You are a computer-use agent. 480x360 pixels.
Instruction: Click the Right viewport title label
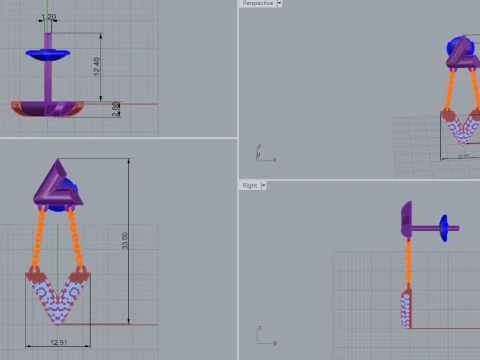click(x=250, y=185)
